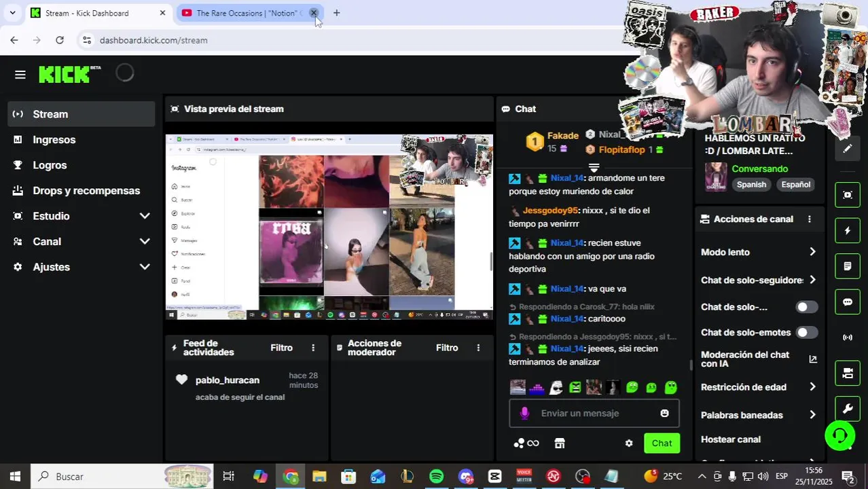The height and width of the screenshot is (489, 868).
Task: Open the hamburger menu next to Kick logo
Action: point(20,75)
